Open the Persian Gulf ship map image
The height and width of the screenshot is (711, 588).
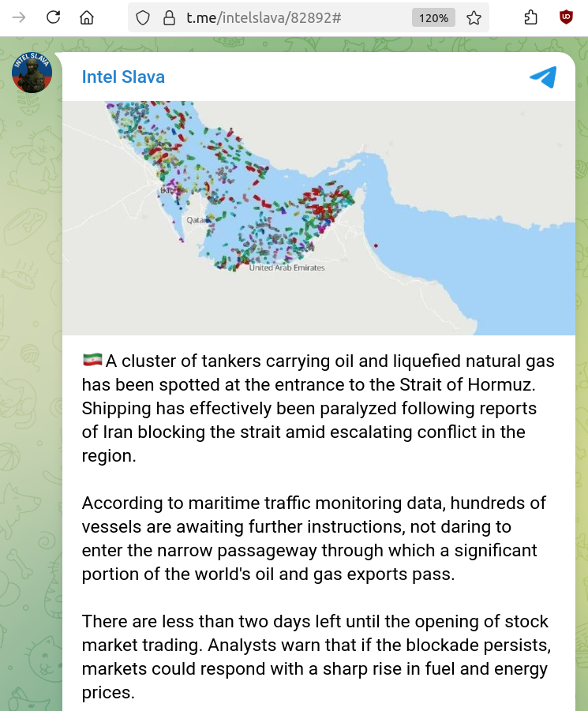click(x=319, y=217)
